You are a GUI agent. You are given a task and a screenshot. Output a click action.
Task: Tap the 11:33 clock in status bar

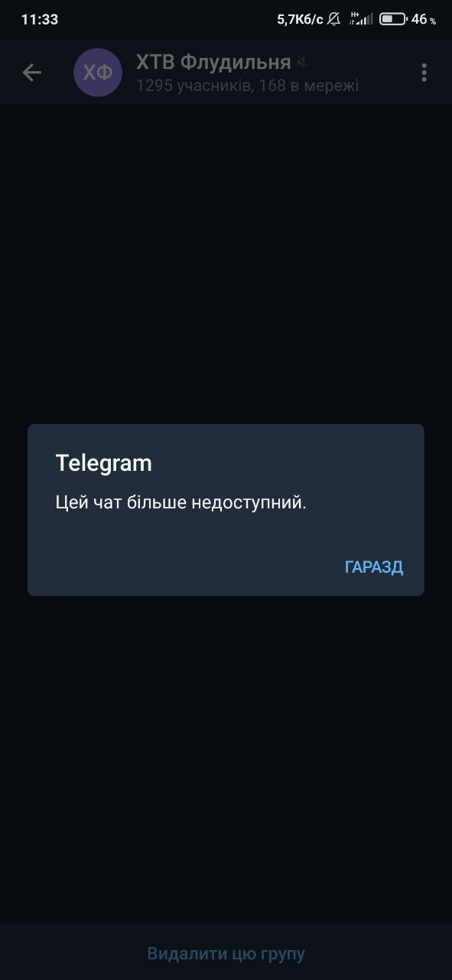(x=40, y=20)
